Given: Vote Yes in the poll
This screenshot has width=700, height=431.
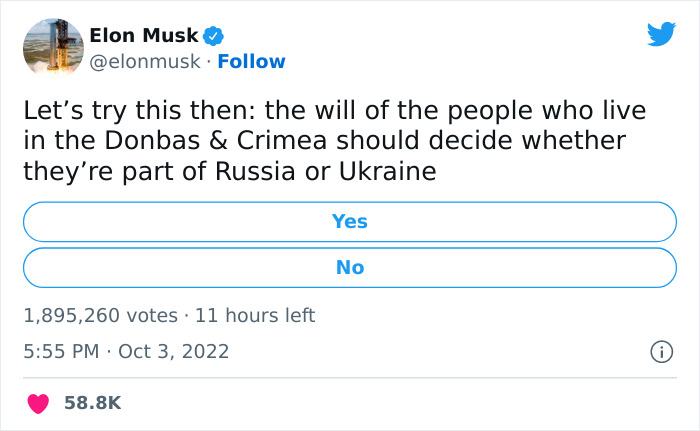Looking at the screenshot, I should 350,221.
